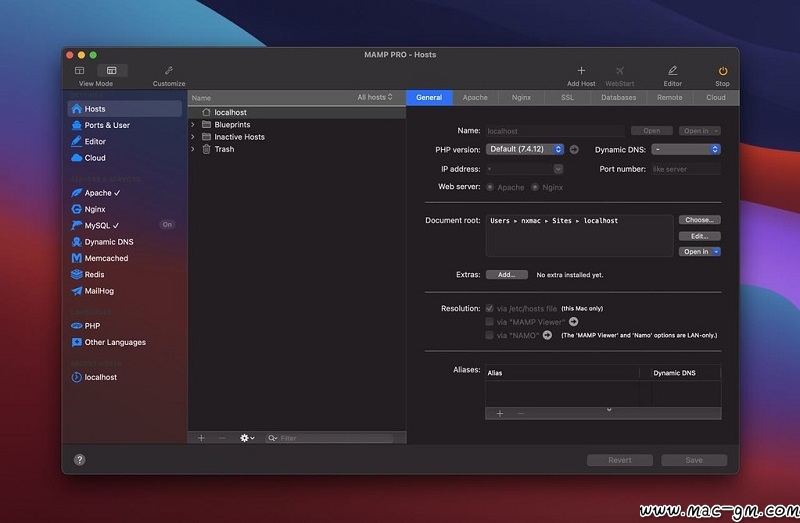Open the Editor pencil toolbar icon

coord(672,70)
